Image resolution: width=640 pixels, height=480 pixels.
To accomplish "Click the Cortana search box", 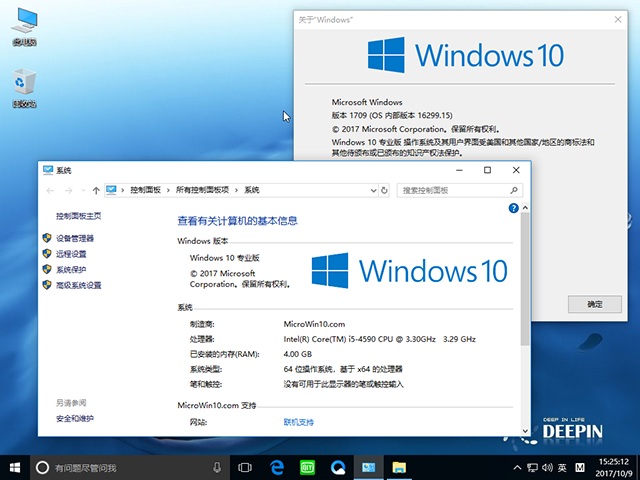I will tap(129, 468).
